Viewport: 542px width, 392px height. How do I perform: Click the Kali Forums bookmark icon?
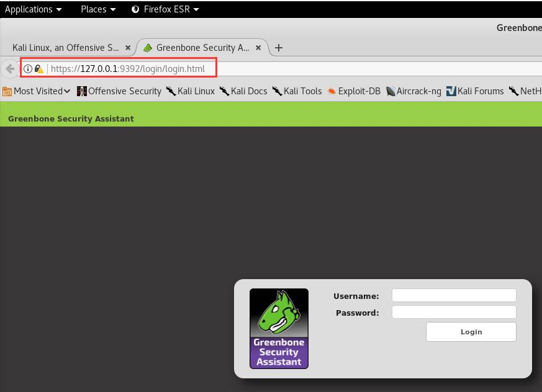click(x=451, y=91)
